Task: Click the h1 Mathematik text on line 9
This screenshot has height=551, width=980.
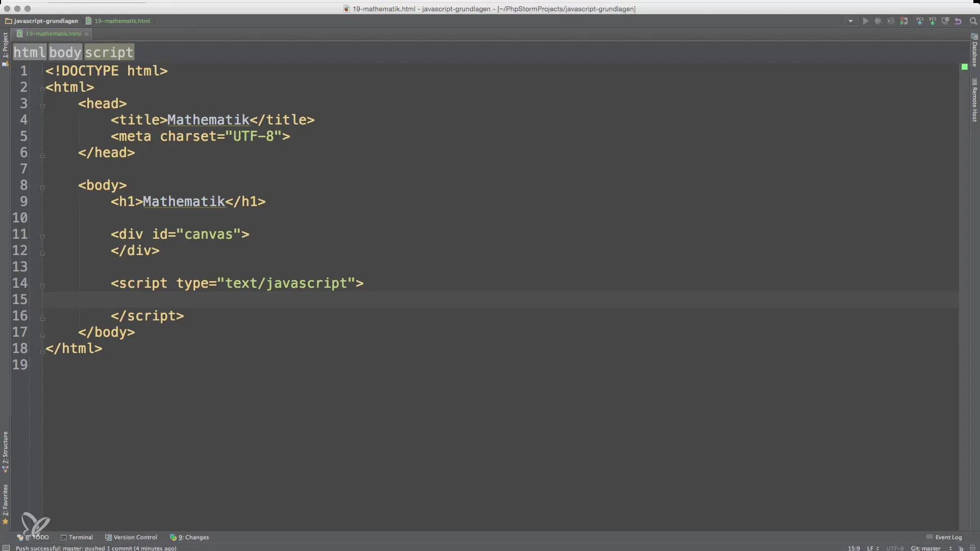Action: tap(184, 202)
